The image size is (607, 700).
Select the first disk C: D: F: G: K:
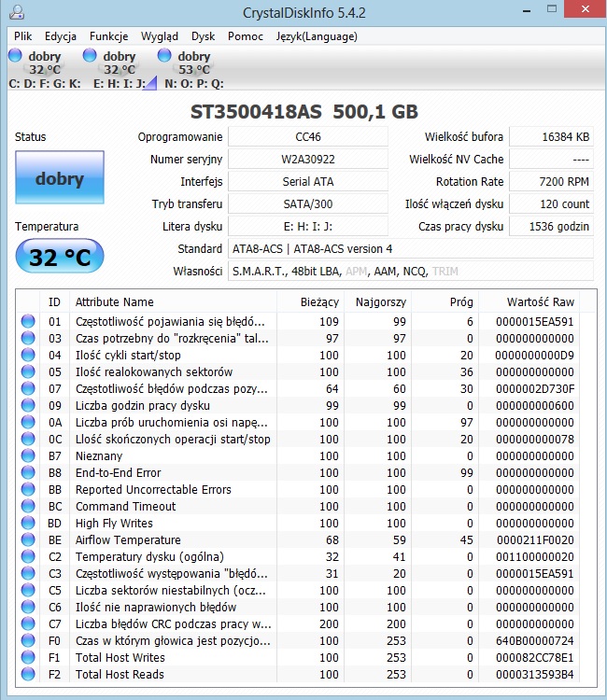click(x=45, y=69)
